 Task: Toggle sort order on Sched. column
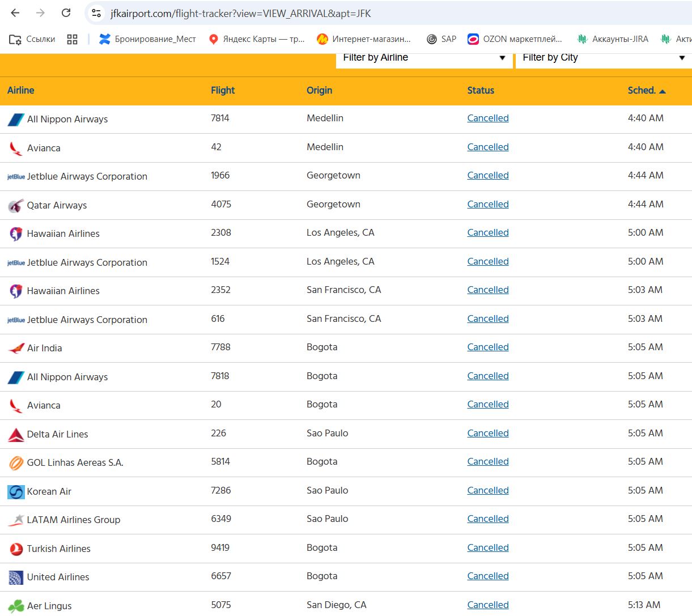pos(646,91)
